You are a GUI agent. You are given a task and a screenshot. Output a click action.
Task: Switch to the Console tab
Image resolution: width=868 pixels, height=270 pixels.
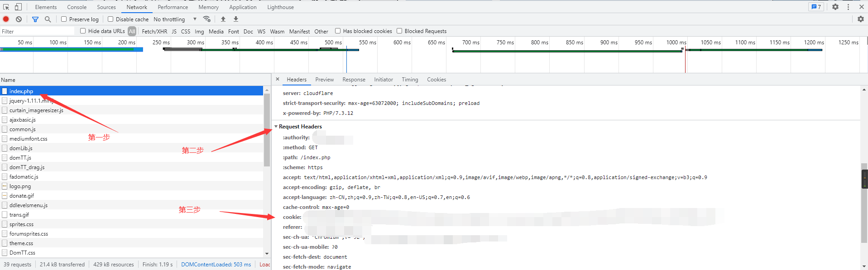[77, 7]
